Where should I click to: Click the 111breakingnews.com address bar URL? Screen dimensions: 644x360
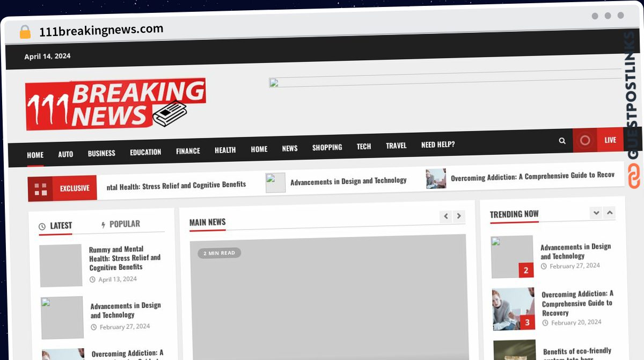101,30
